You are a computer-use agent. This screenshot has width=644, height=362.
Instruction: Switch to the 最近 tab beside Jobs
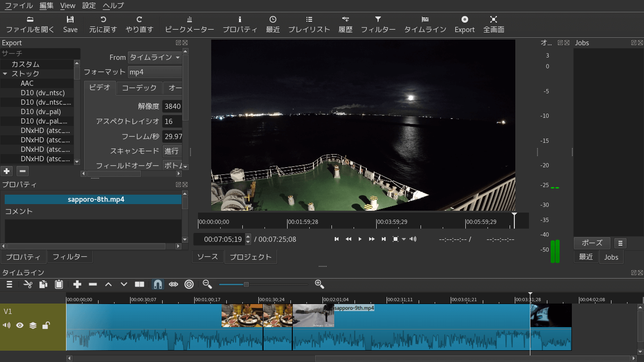(x=586, y=257)
